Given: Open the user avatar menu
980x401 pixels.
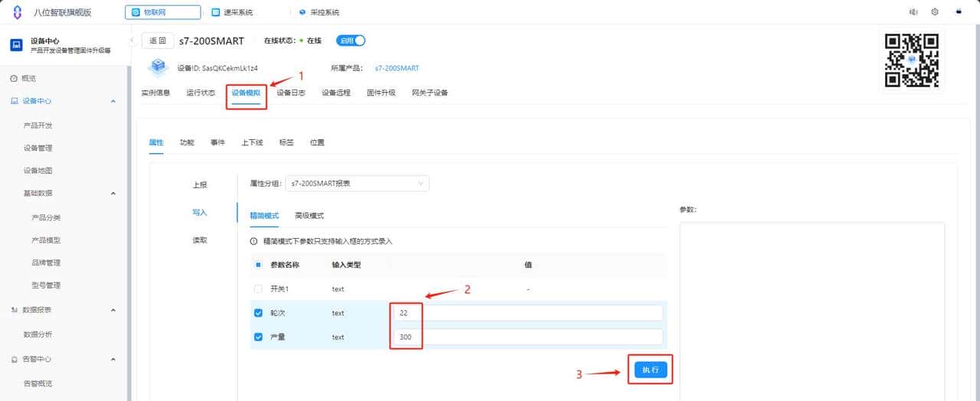Looking at the screenshot, I should [x=959, y=12].
